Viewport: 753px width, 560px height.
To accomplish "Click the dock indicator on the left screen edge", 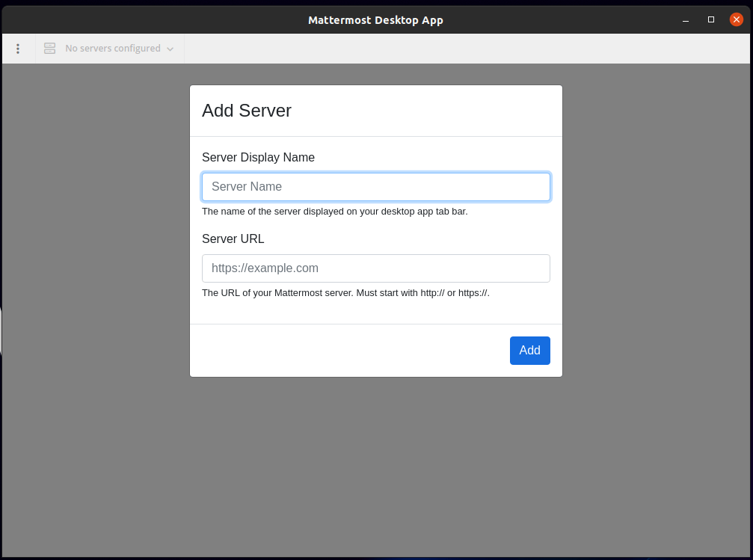I will point(2,330).
